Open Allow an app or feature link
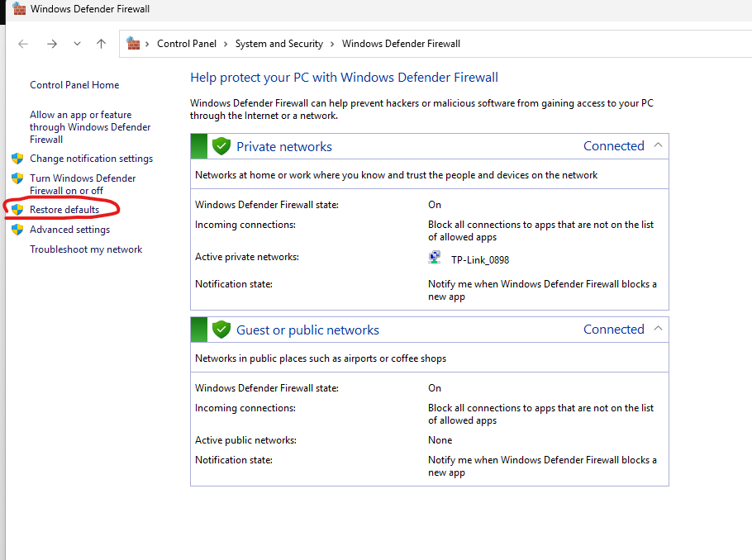Viewport: 752px width, 560px height. click(x=90, y=127)
